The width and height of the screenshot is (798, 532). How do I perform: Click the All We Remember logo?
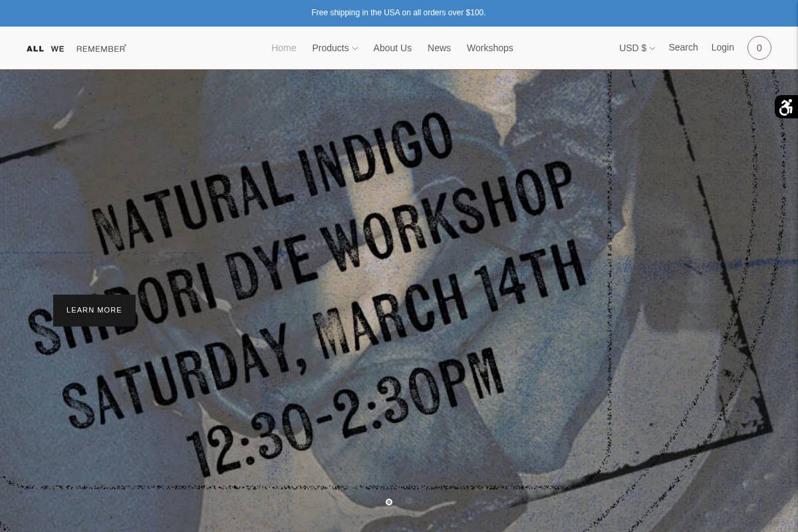point(76,49)
